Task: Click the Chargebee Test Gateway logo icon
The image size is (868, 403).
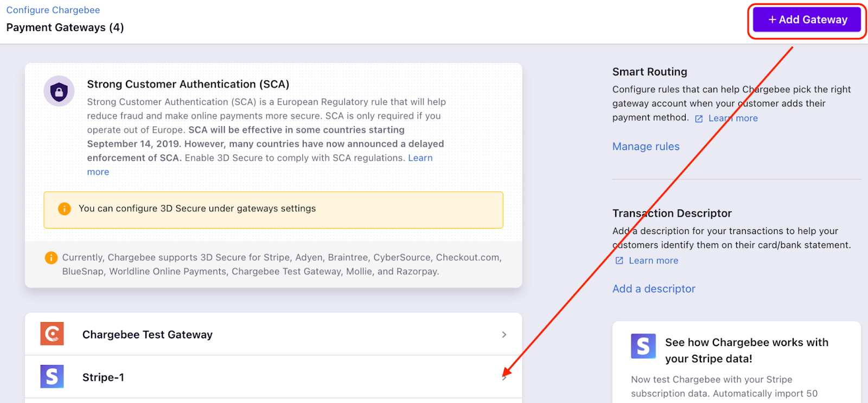Action: (52, 334)
